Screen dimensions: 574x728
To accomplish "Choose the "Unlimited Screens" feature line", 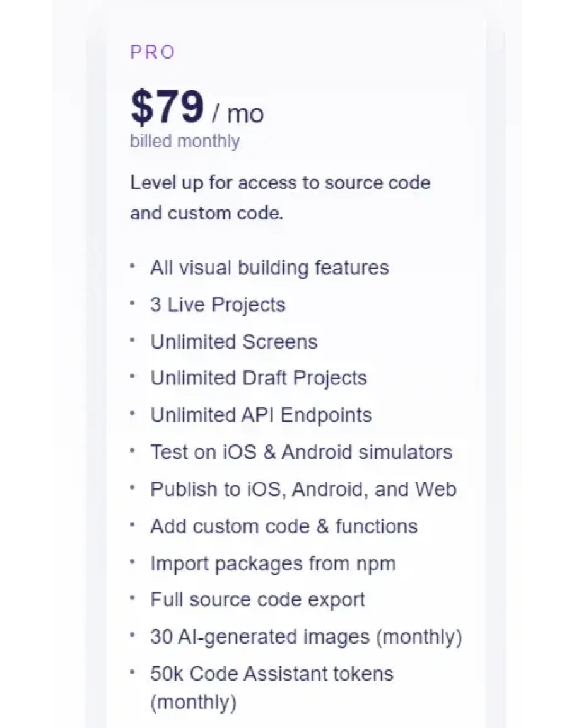I will [x=233, y=342].
